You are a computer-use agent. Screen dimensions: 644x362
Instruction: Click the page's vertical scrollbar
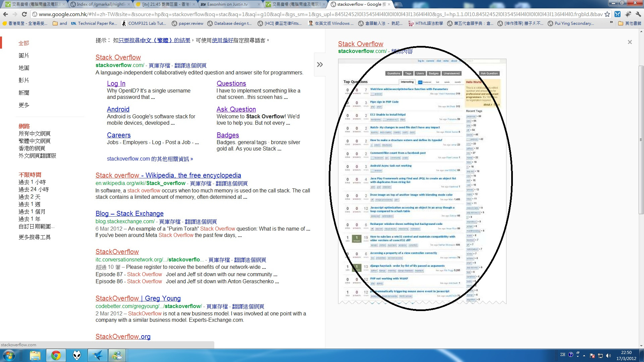[x=641, y=141]
